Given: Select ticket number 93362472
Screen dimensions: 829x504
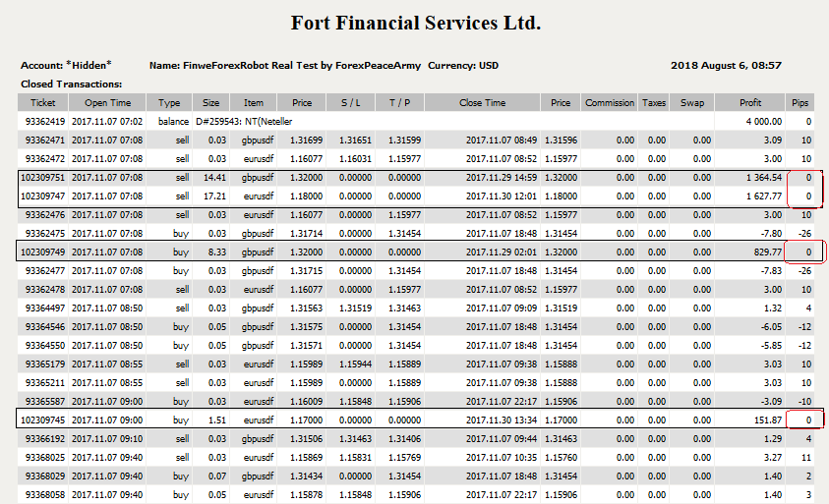Looking at the screenshot, I should click(45, 158).
